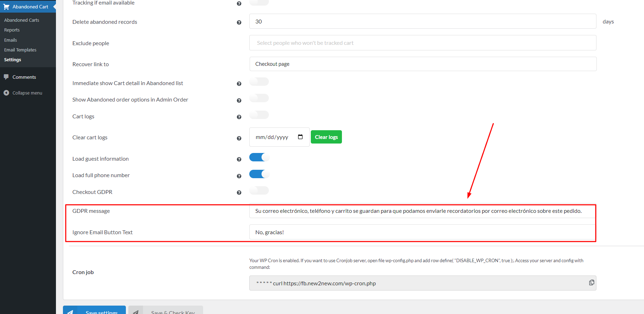Click help icon beside Cart logs
Image resolution: width=644 pixels, height=314 pixels.
pyautogui.click(x=239, y=117)
